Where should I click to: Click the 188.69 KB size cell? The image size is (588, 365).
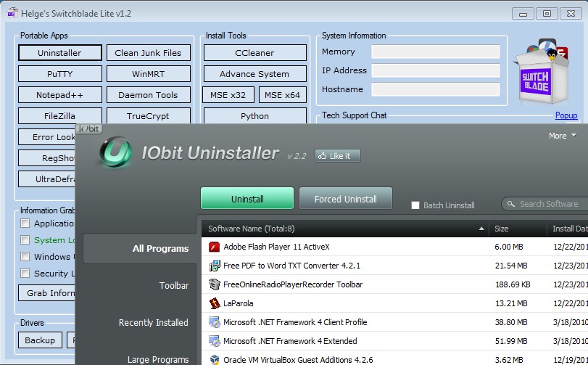[513, 284]
